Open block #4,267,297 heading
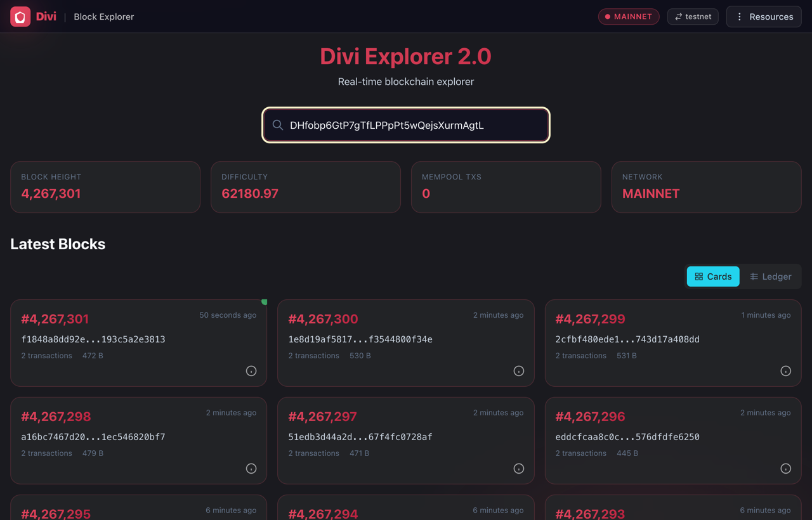This screenshot has width=812, height=520. (322, 417)
